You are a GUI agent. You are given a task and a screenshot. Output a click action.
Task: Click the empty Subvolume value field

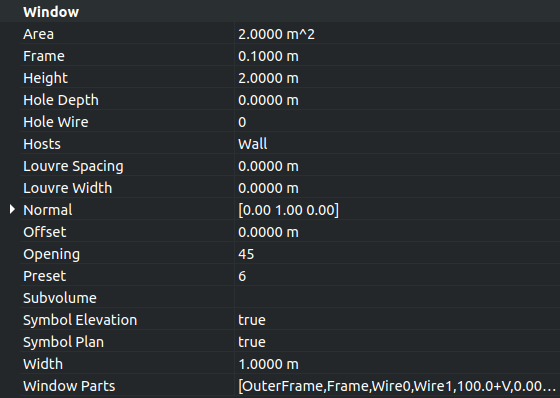[x=397, y=298]
